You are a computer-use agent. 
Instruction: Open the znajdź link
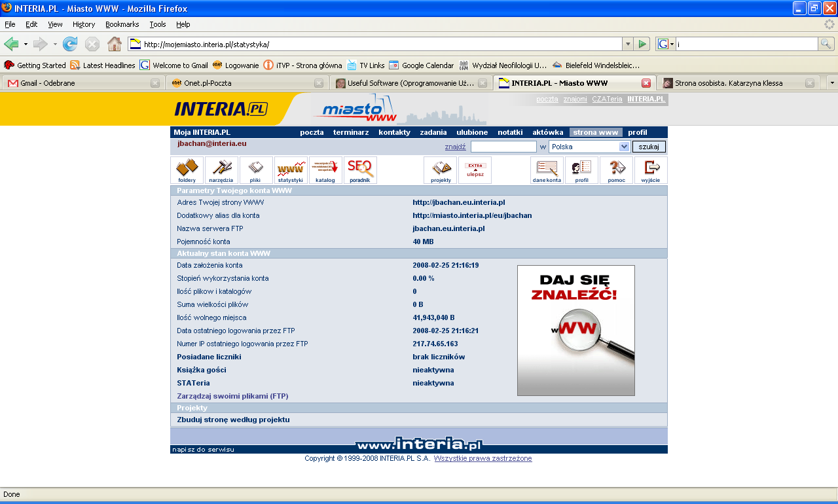[x=455, y=147]
